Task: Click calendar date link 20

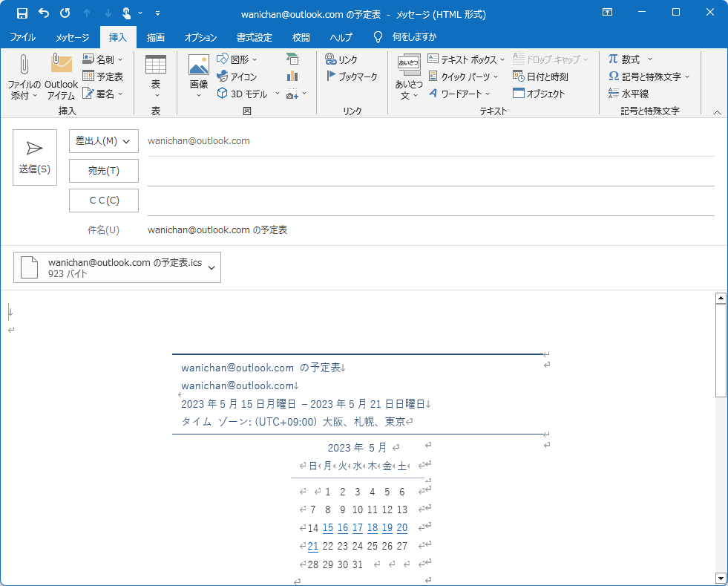Action: [402, 528]
